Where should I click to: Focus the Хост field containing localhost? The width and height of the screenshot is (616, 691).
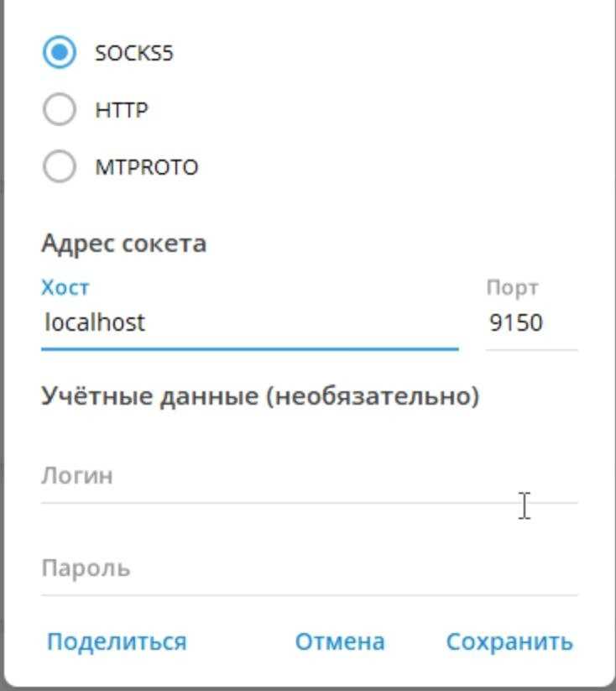tap(250, 322)
